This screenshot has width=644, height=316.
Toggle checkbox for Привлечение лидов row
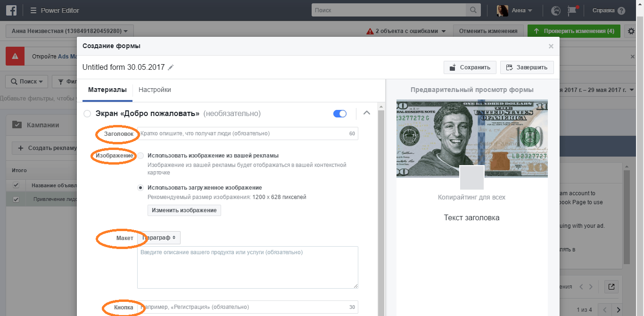tap(16, 200)
